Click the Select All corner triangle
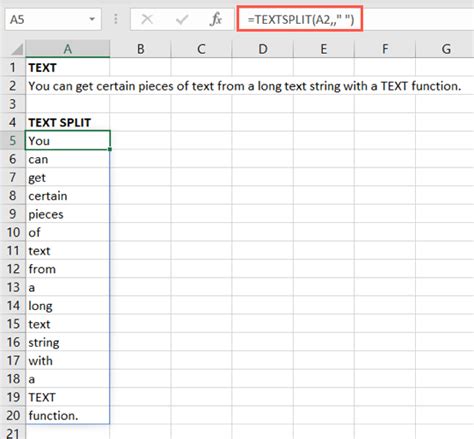 tap(17, 49)
